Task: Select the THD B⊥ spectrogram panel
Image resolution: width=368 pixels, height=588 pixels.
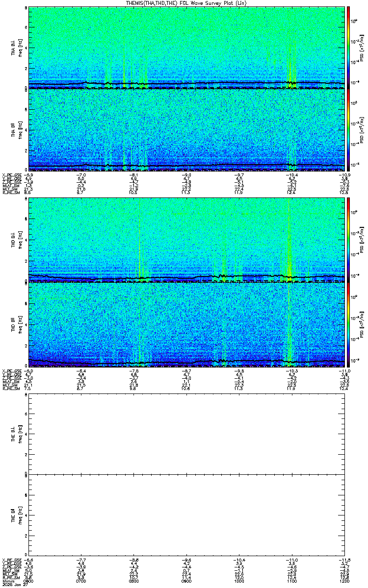Action: coord(186,240)
